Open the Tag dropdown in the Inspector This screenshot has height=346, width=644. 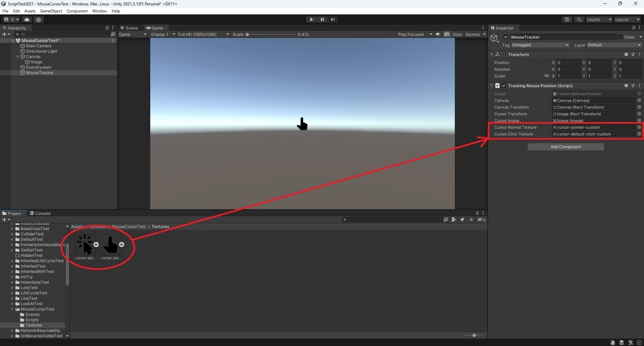point(539,45)
